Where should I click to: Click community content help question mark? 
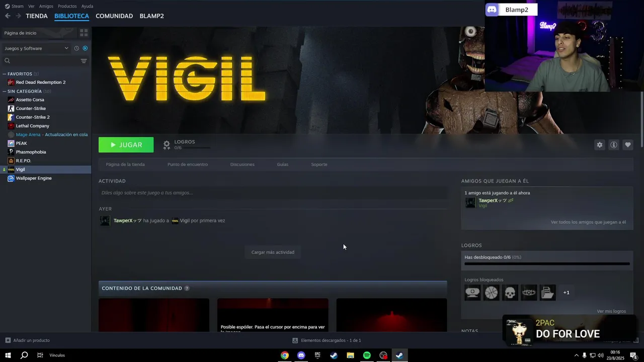[187, 289]
